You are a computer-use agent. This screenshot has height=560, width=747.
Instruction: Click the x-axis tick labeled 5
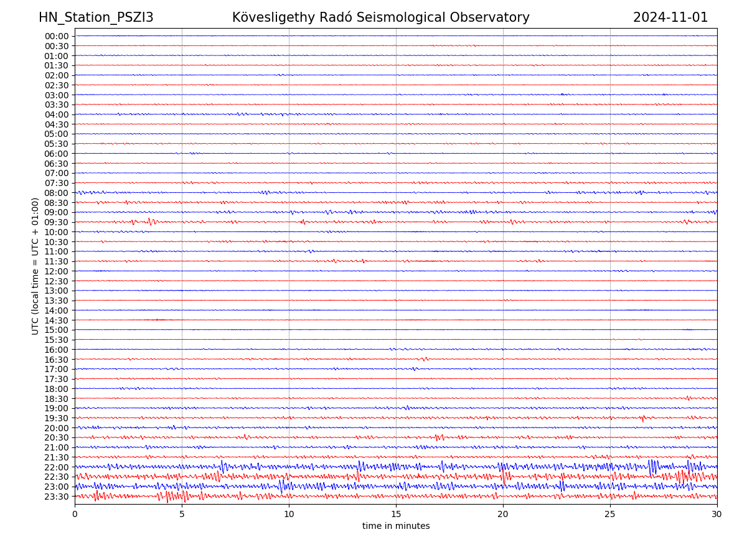click(182, 514)
